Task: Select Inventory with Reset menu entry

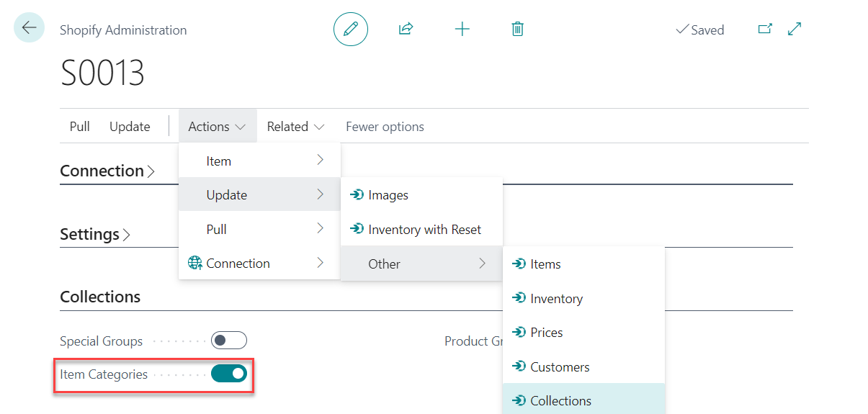Action: coord(424,230)
